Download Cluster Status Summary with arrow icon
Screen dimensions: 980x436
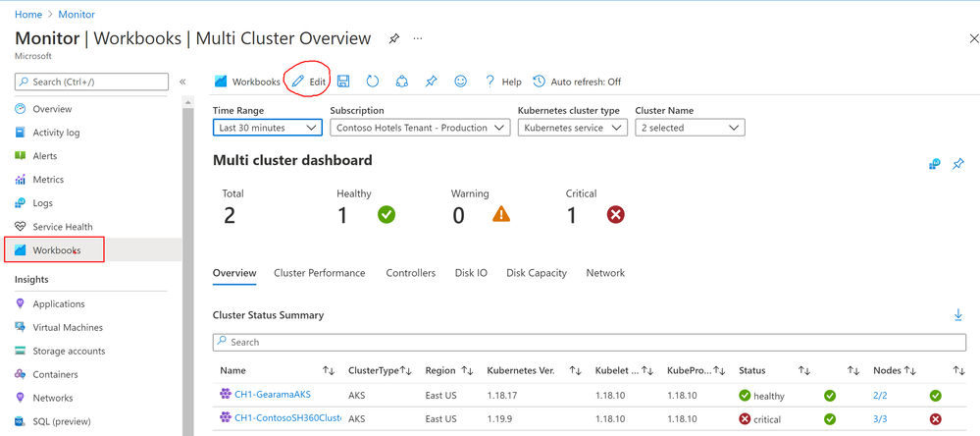tap(958, 315)
